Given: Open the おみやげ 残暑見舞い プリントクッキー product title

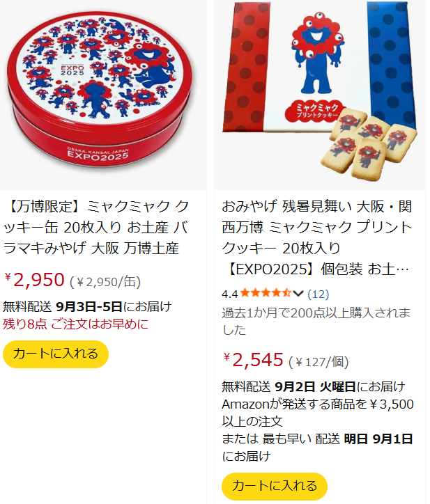Looking at the screenshot, I should [x=317, y=237].
